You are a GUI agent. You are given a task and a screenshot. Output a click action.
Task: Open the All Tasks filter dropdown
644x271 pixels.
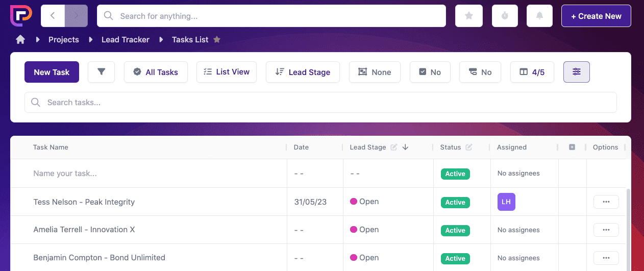point(156,72)
